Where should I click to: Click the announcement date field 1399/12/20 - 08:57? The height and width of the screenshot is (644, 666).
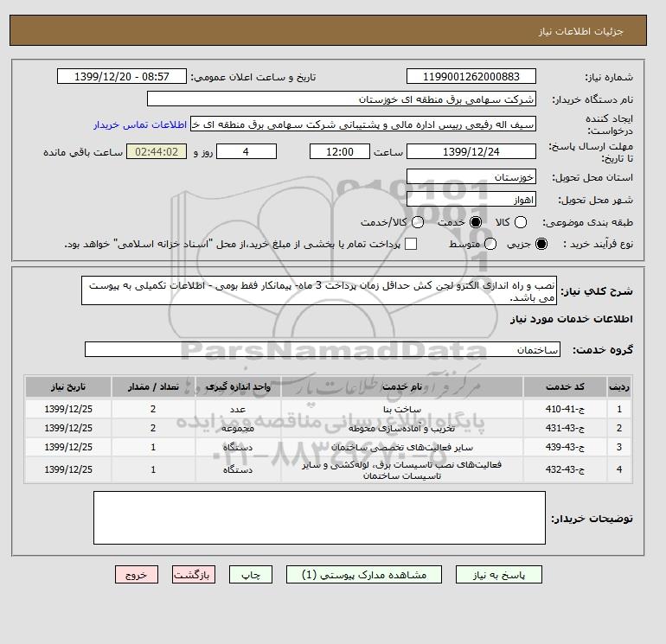coord(122,76)
